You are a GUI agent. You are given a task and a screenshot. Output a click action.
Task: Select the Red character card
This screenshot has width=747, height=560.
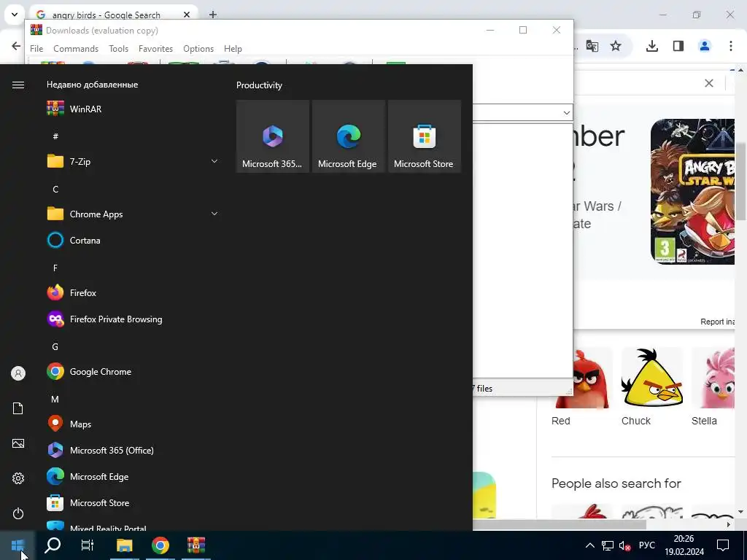581,386
